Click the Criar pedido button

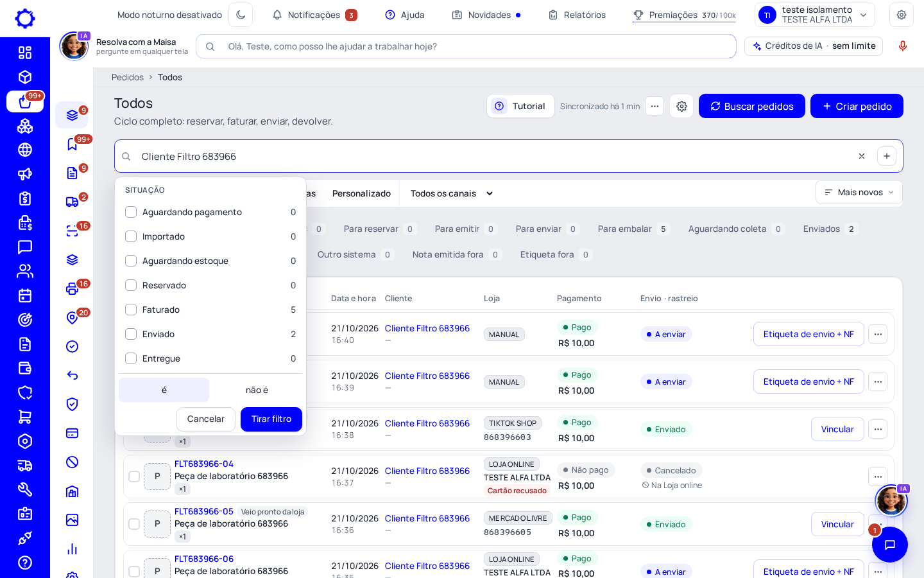(857, 106)
